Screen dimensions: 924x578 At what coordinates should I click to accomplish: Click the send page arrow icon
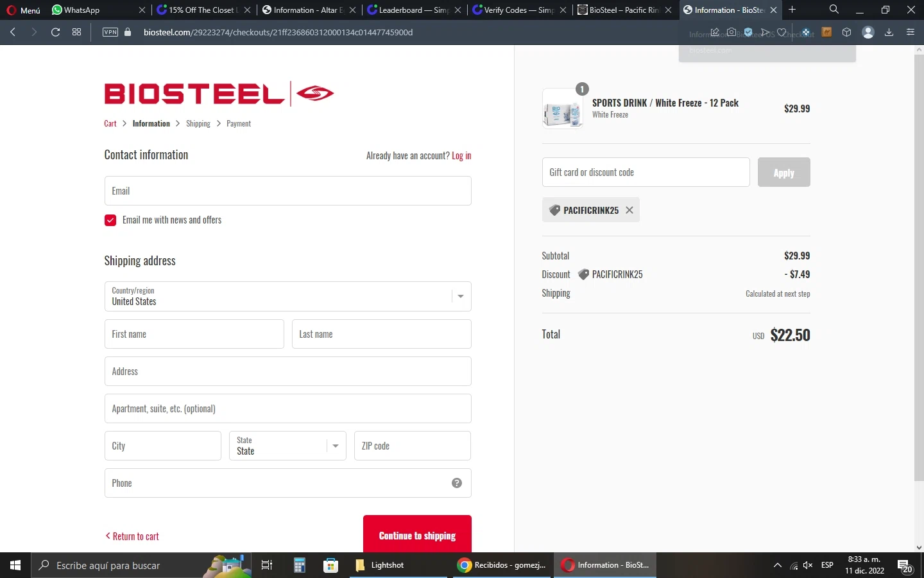765,32
